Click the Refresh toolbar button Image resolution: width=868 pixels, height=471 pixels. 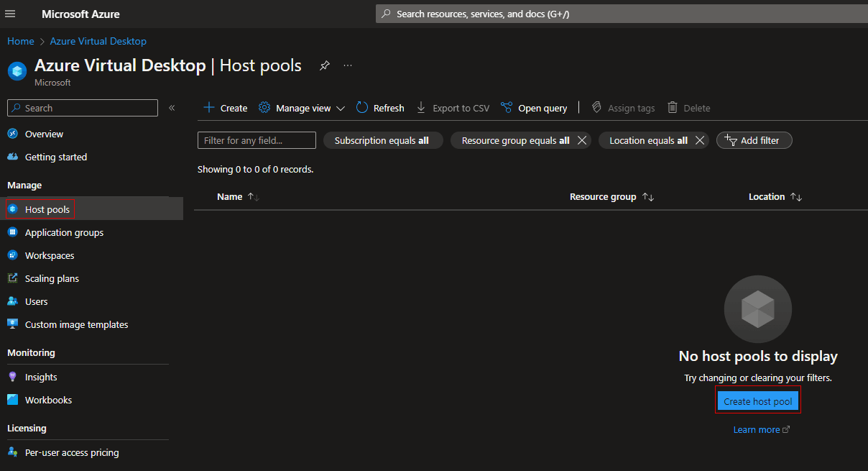coord(380,108)
